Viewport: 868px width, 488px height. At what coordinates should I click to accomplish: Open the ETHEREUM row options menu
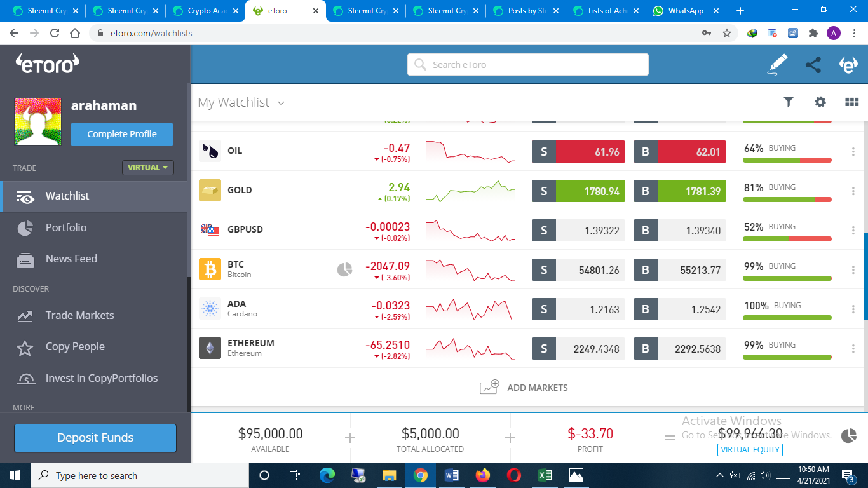pos(853,348)
